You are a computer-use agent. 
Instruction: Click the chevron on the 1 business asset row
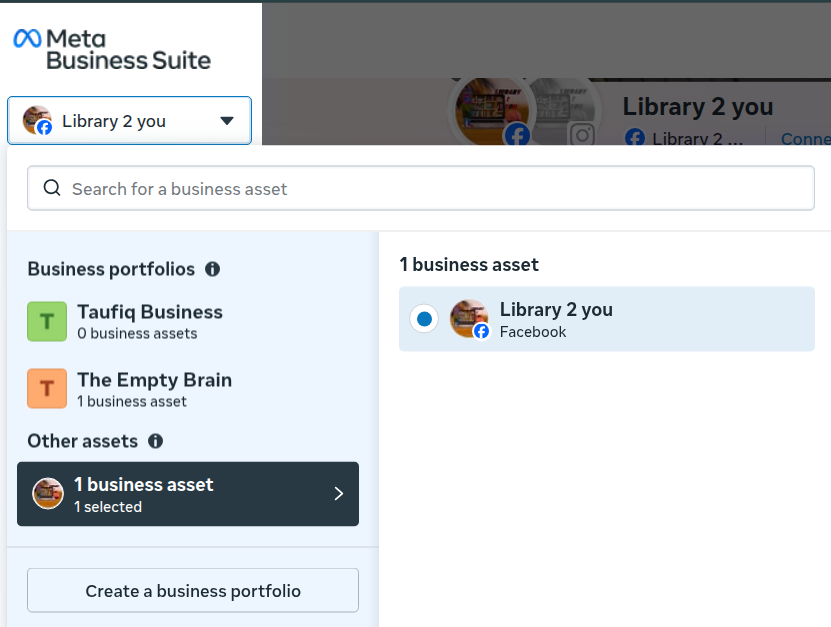[339, 494]
